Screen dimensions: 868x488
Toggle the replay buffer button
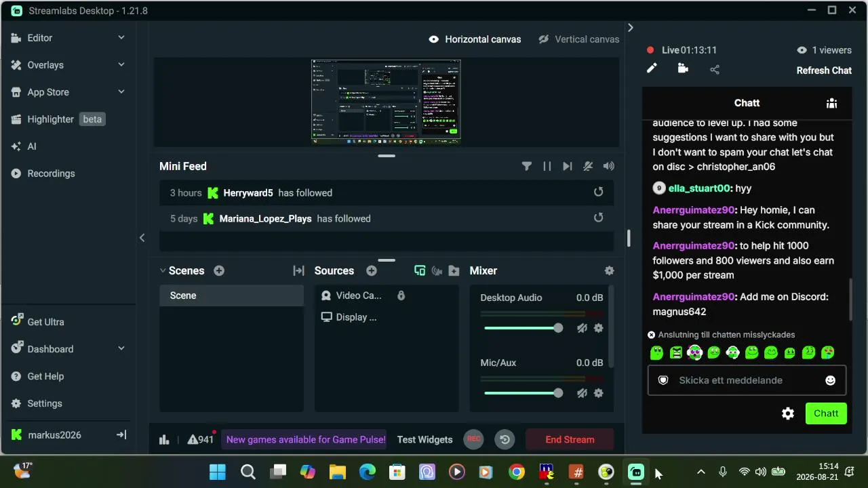[x=505, y=439]
